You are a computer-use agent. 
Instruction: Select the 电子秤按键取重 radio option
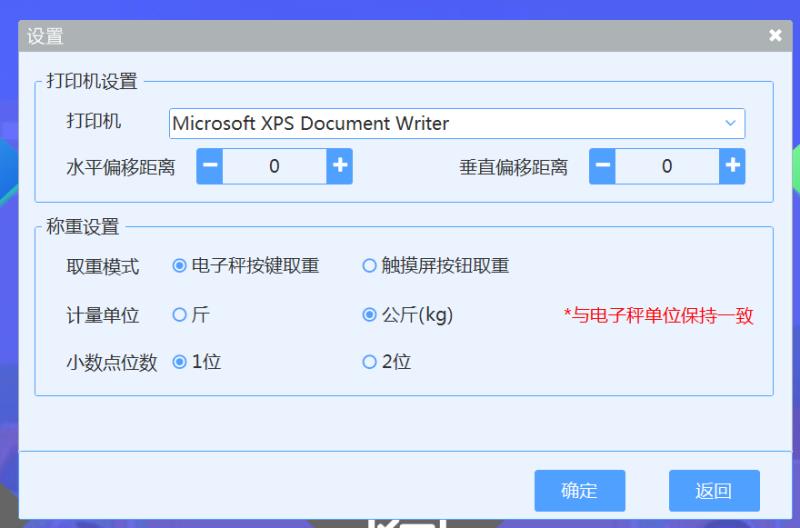[x=180, y=266]
